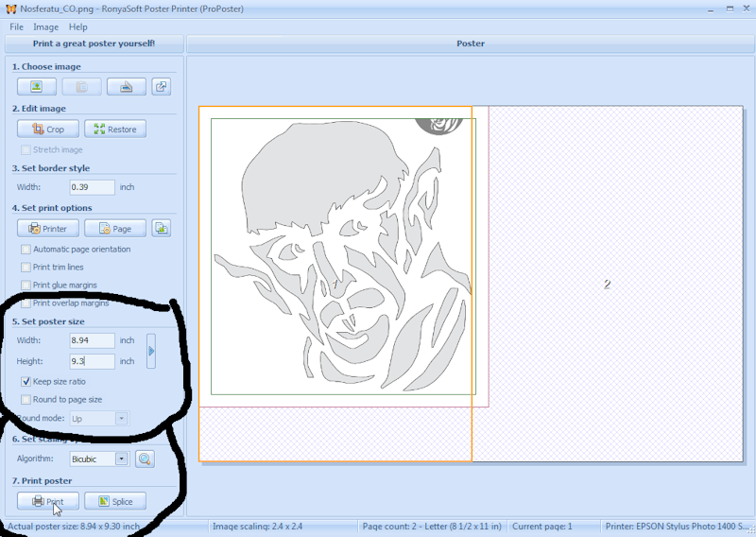Click the 'Printer: EPSON Stylus Photo' status text
The height and width of the screenshot is (537, 756).
[677, 527]
